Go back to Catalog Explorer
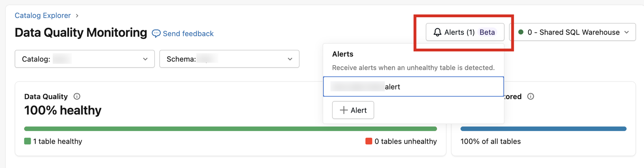Viewport: 644px width, 168px height. click(43, 16)
